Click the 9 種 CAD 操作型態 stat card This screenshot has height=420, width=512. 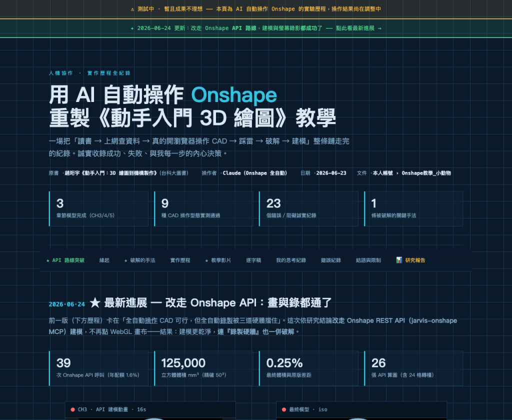click(204, 208)
